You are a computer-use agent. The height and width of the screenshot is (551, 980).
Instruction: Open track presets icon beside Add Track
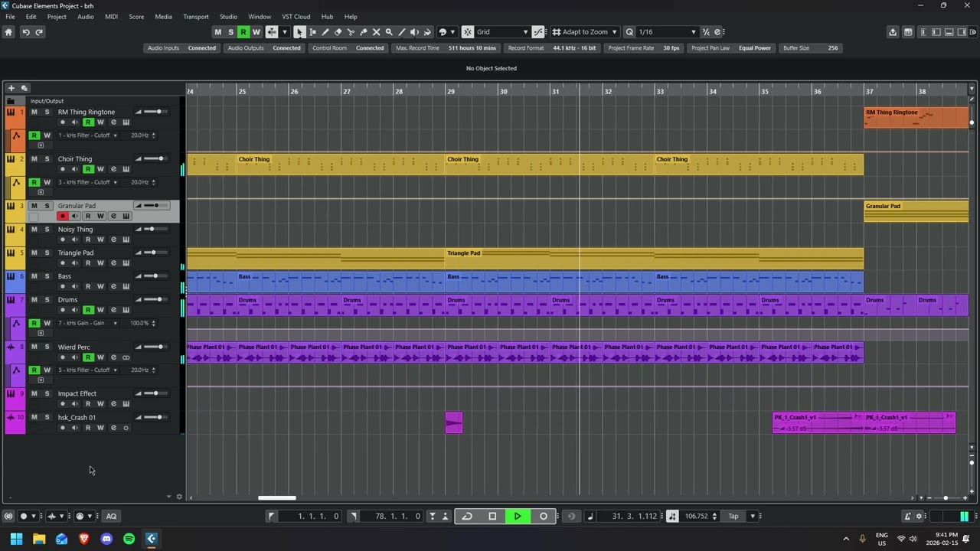[x=24, y=88]
